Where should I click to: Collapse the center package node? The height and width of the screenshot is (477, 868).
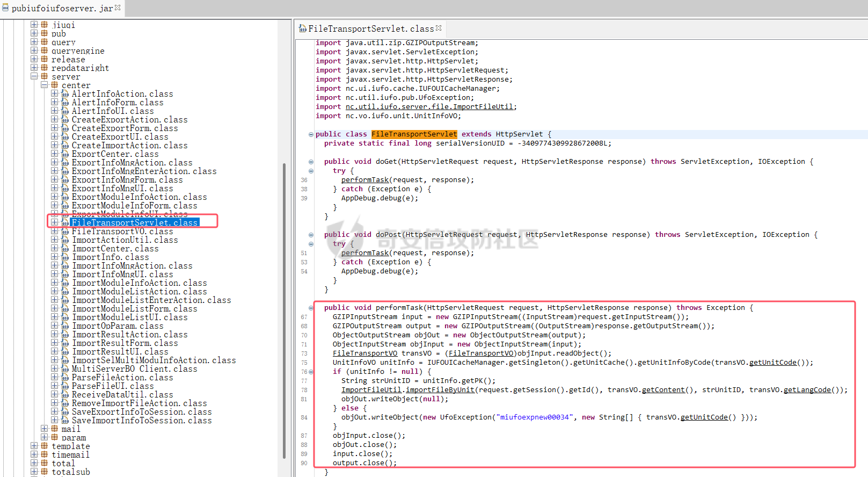(x=44, y=85)
